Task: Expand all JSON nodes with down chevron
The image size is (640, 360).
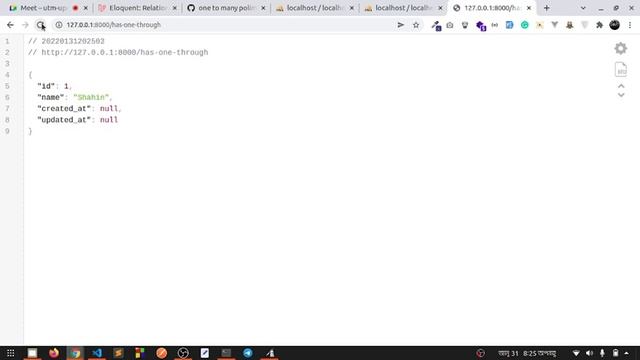Action: pos(621,95)
